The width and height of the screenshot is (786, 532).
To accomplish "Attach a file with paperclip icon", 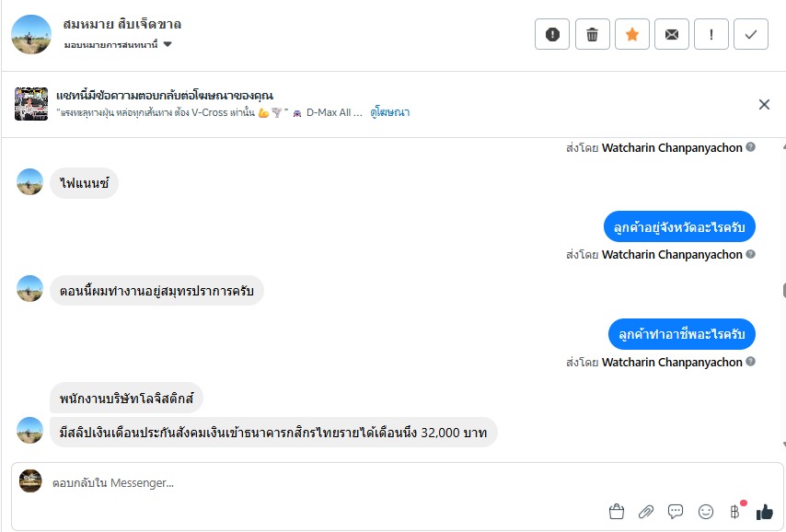I will point(646,511).
